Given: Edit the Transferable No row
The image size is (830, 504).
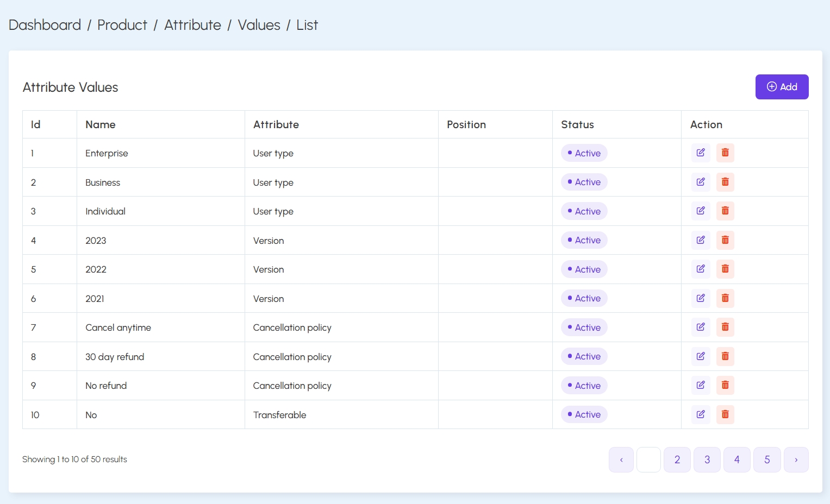Looking at the screenshot, I should click(x=701, y=414).
